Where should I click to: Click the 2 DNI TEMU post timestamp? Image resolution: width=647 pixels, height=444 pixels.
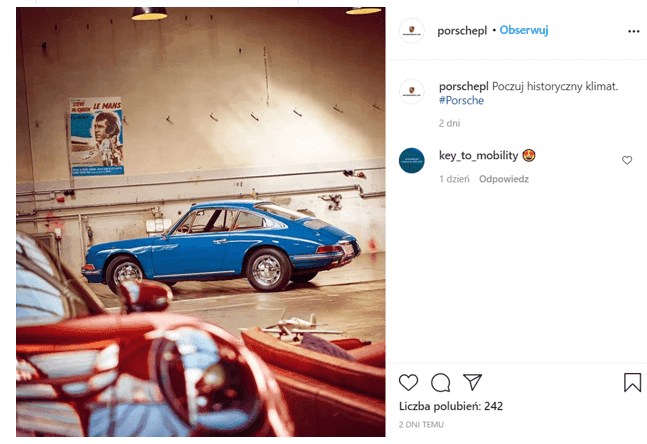pos(421,425)
